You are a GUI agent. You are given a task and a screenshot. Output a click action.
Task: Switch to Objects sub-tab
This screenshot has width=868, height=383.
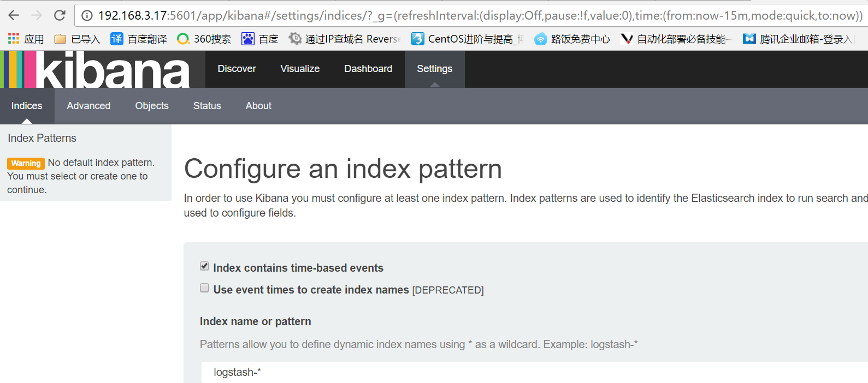click(152, 106)
